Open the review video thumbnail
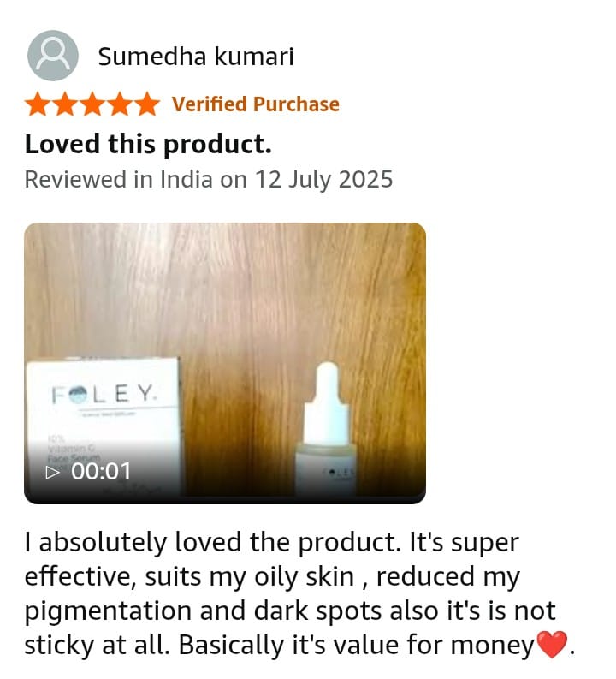This screenshot has height=679, width=616. (225, 363)
